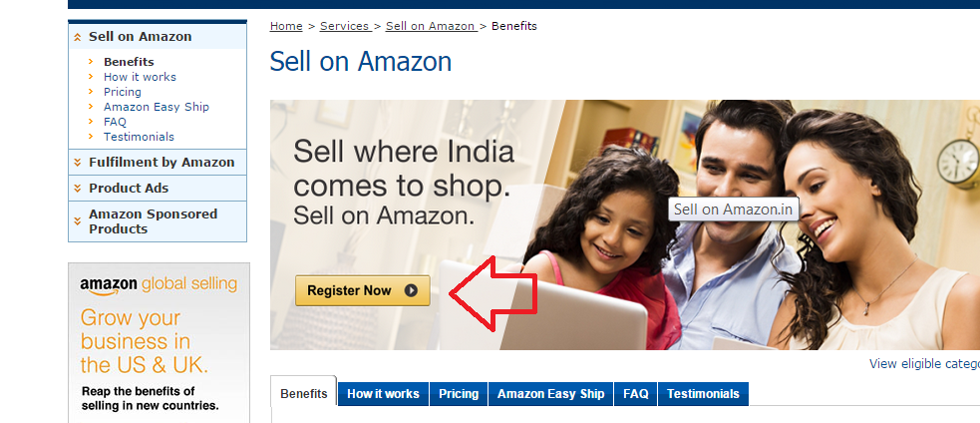
Task: Go to Home breadcrumb link
Action: tap(286, 26)
